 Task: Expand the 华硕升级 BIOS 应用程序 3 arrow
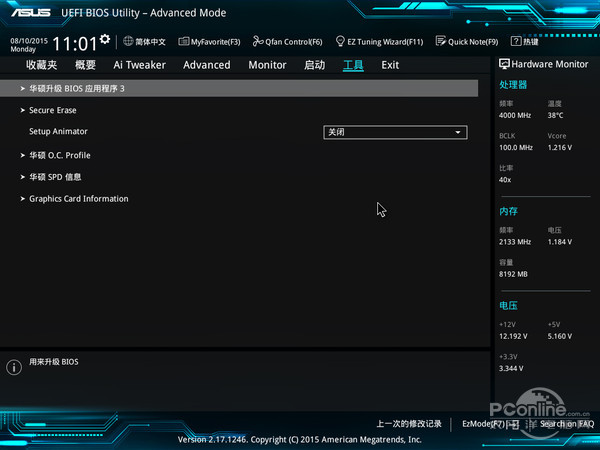[23, 88]
